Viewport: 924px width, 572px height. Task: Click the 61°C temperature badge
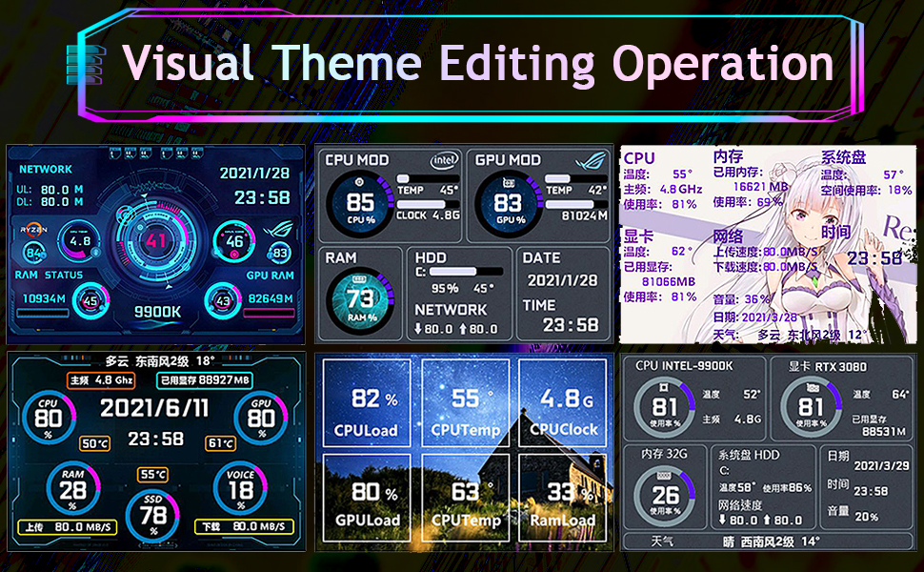220,443
